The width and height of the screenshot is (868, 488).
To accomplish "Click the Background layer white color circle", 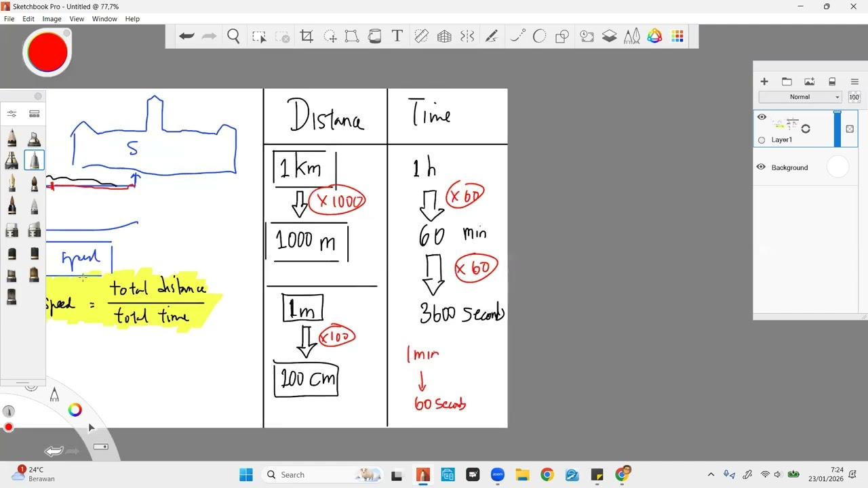I will click(838, 167).
